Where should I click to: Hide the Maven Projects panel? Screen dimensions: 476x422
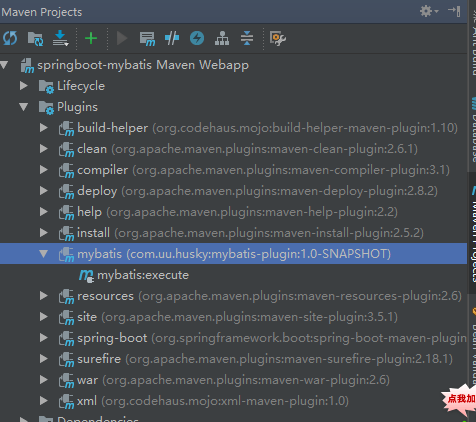(x=454, y=11)
